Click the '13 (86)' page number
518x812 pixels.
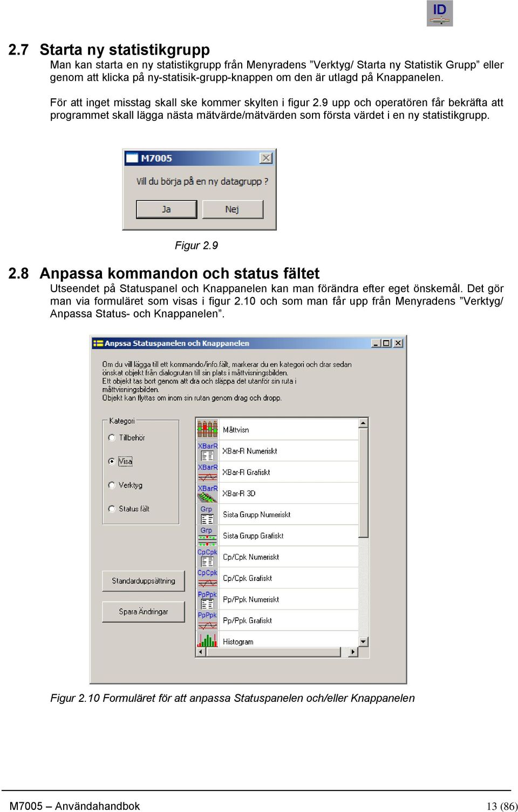502,806
